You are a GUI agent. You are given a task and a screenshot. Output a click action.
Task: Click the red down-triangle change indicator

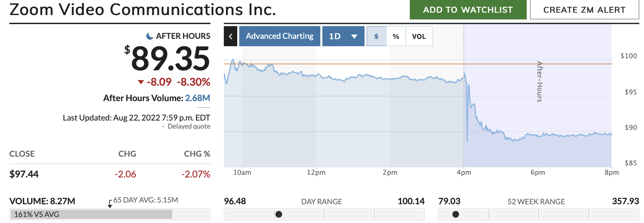pyautogui.click(x=141, y=82)
